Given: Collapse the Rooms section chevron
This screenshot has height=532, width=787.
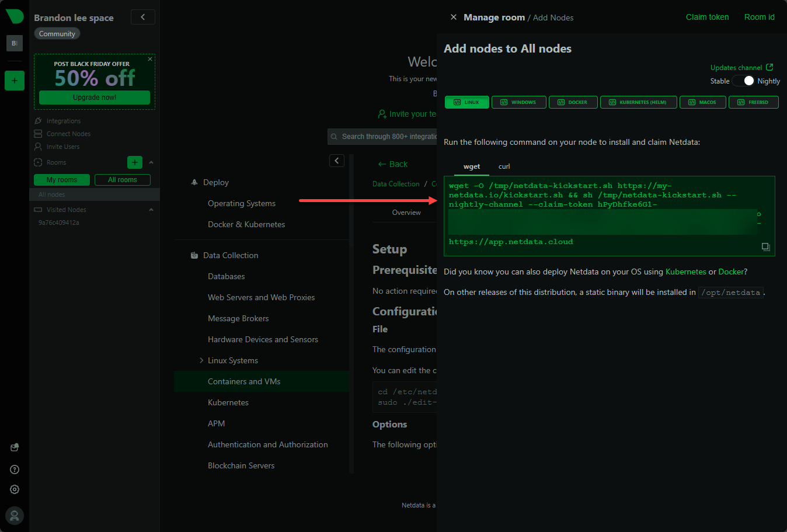Looking at the screenshot, I should [151, 162].
